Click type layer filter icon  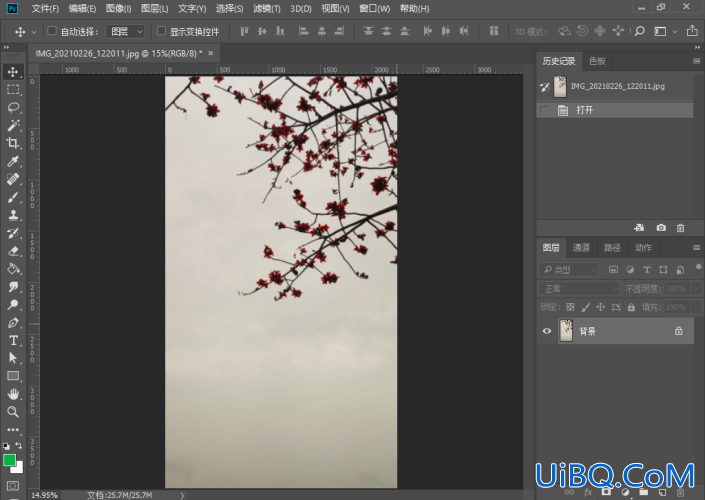(647, 270)
